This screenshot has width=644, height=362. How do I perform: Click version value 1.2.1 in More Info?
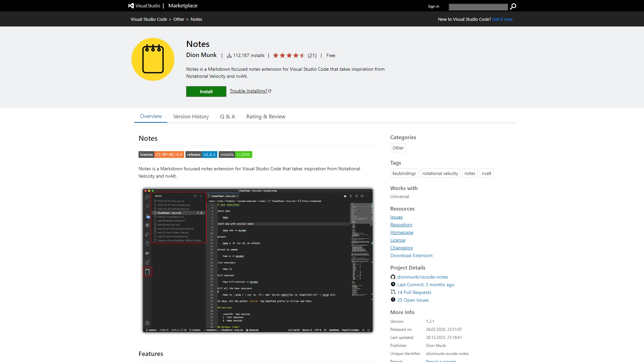pos(430,321)
